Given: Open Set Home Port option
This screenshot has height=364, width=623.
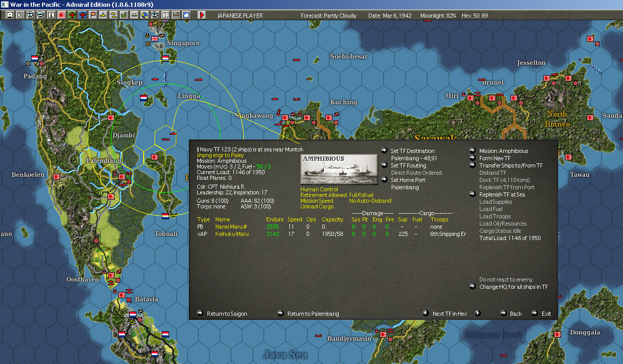Looking at the screenshot, I should click(x=408, y=180).
